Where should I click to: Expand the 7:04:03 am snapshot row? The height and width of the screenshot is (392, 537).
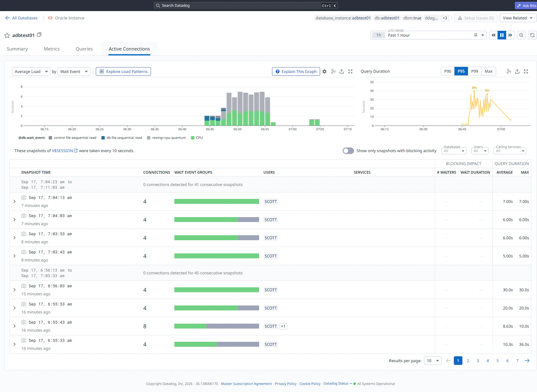(14, 220)
